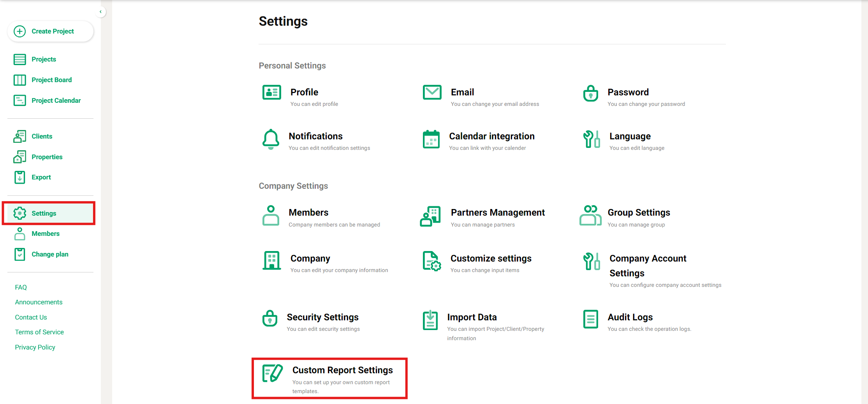Click the Calendar integration icon
868x404 pixels.
click(431, 139)
